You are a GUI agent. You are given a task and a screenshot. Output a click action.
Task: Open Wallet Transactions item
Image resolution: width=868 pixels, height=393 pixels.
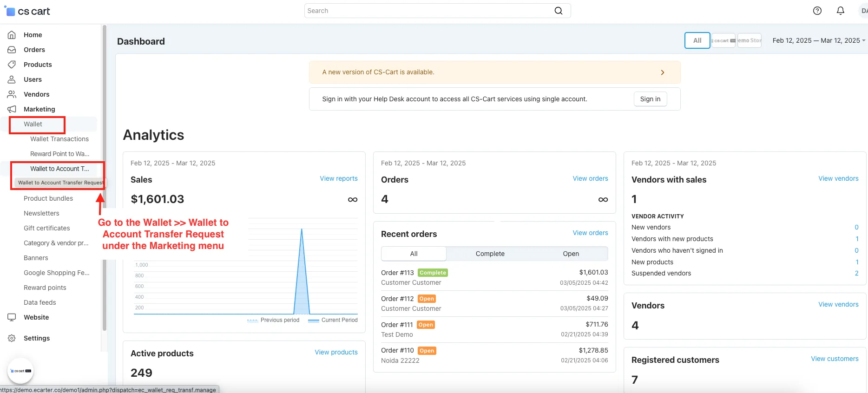pyautogui.click(x=59, y=139)
